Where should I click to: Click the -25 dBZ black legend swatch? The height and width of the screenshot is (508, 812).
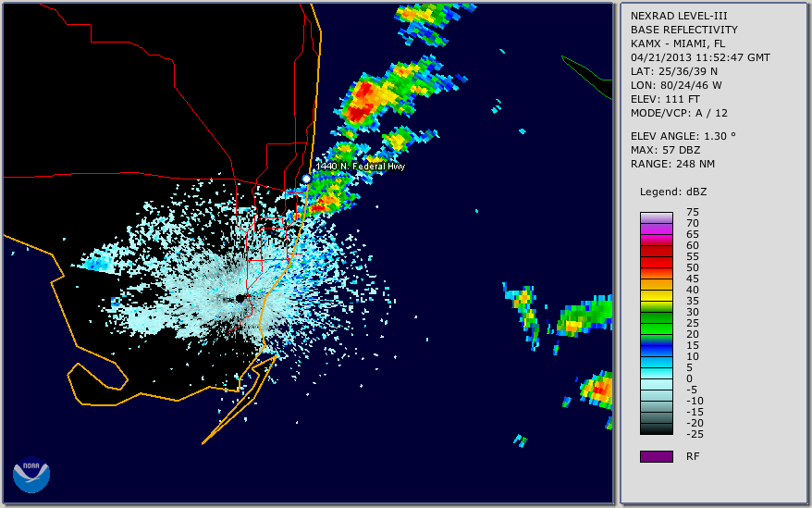pos(656,428)
